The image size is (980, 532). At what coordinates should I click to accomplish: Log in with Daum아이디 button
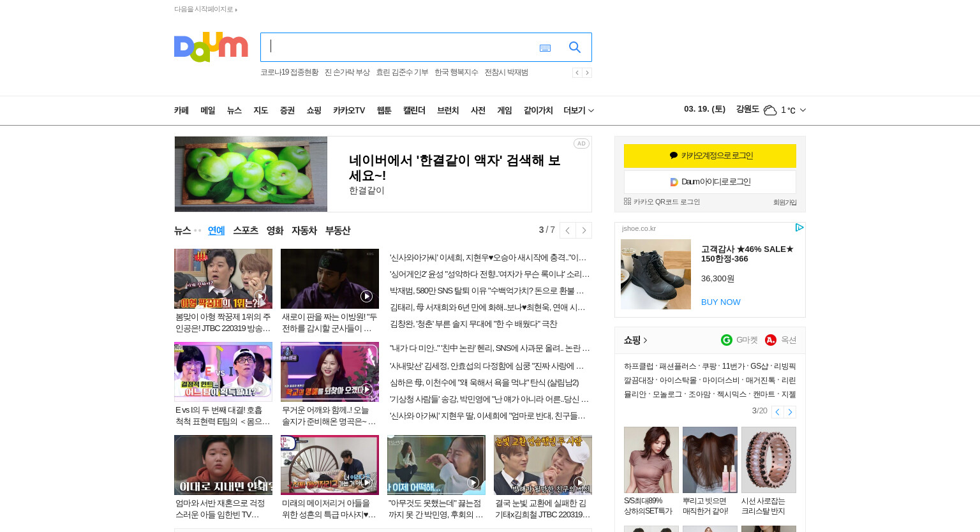(710, 182)
